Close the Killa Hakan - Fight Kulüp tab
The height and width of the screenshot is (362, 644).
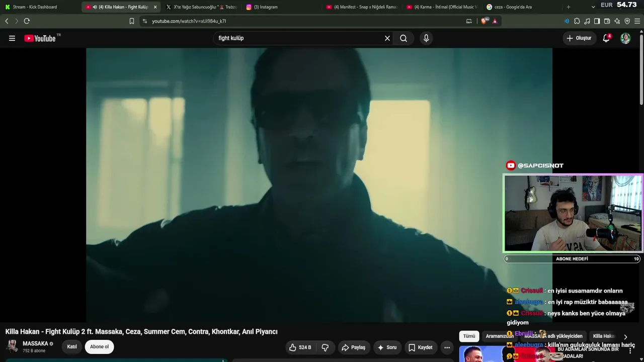(x=155, y=7)
